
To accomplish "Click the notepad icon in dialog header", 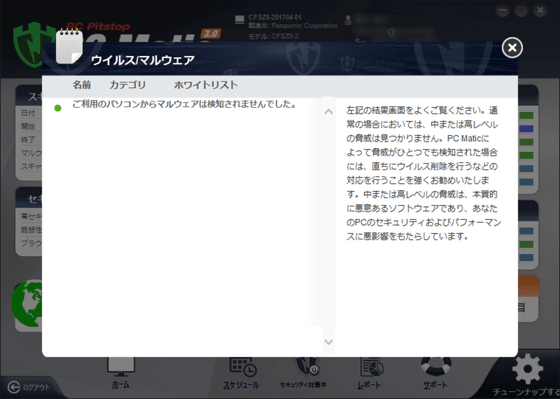I will pos(69,46).
